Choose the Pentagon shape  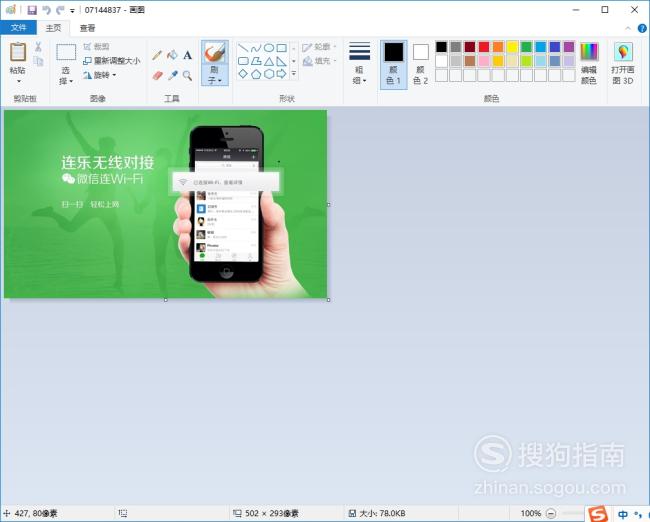256,74
